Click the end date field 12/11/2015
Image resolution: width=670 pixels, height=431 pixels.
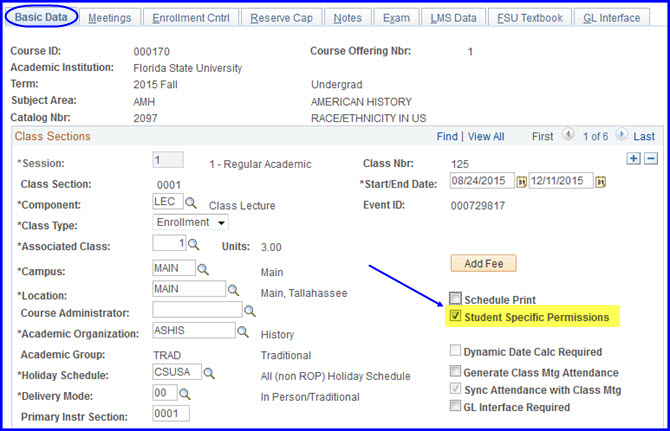coord(561,180)
